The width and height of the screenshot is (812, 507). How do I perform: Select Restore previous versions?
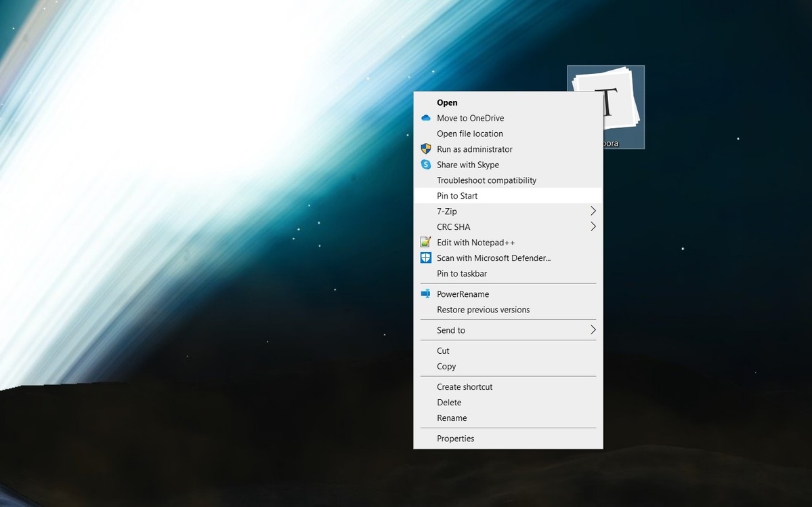coord(483,310)
